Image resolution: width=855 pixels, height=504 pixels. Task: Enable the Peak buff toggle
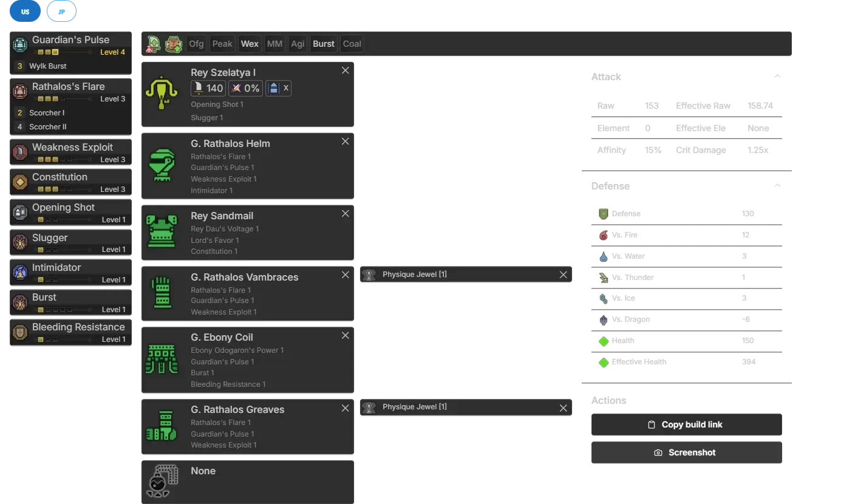pyautogui.click(x=222, y=44)
